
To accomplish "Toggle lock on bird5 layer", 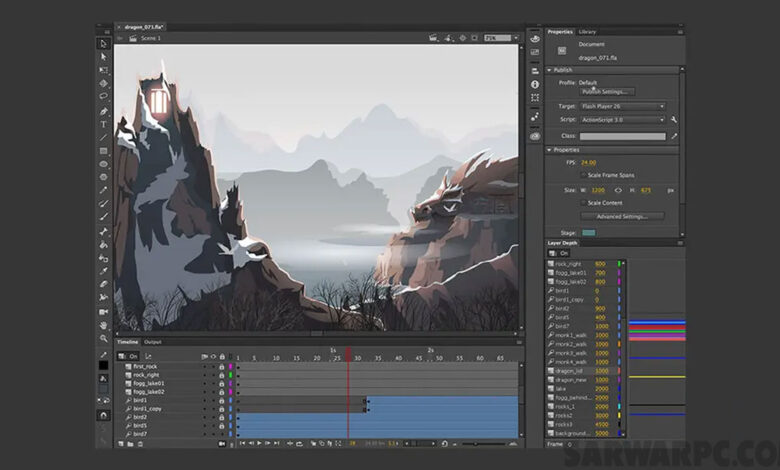I will [222, 426].
